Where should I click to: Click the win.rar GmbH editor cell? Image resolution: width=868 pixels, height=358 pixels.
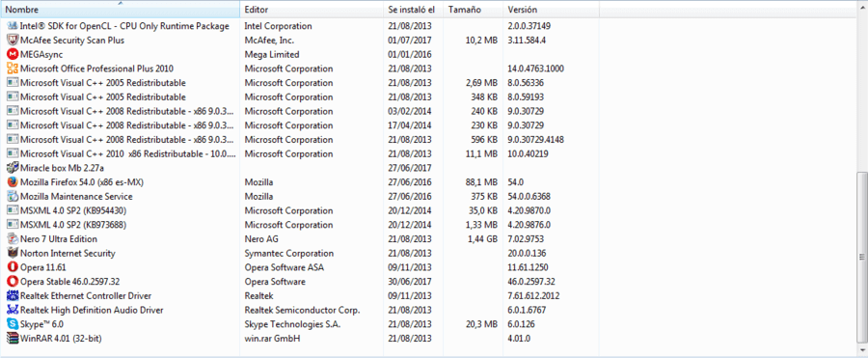click(x=272, y=339)
